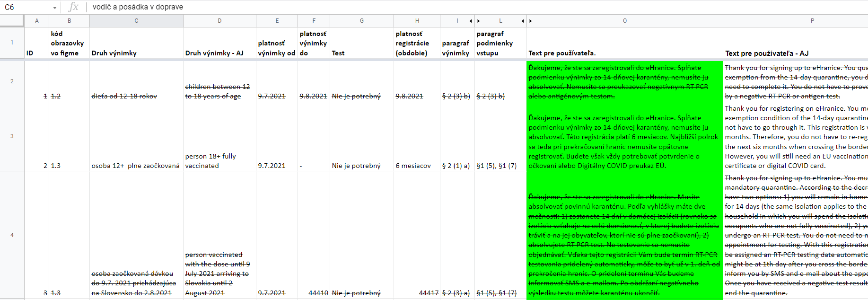Screen dimensions: 868x300
Task: Select the row 4 header
Action: point(12,235)
